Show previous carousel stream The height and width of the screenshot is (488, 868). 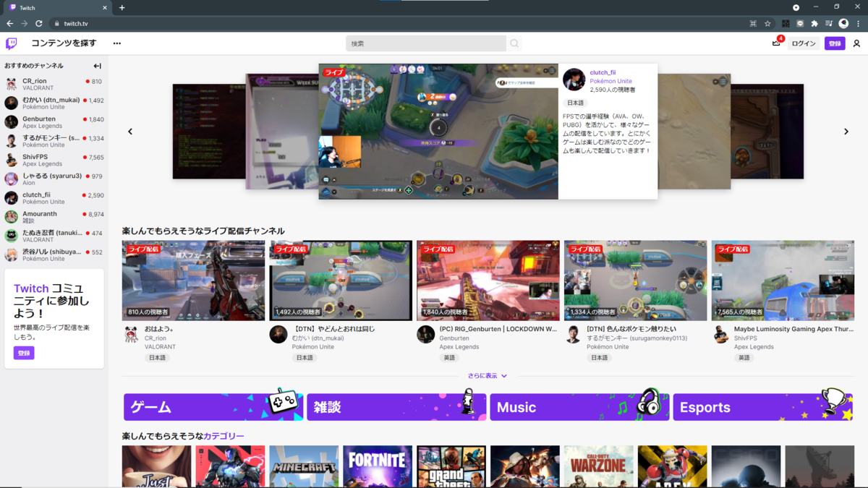coord(130,132)
